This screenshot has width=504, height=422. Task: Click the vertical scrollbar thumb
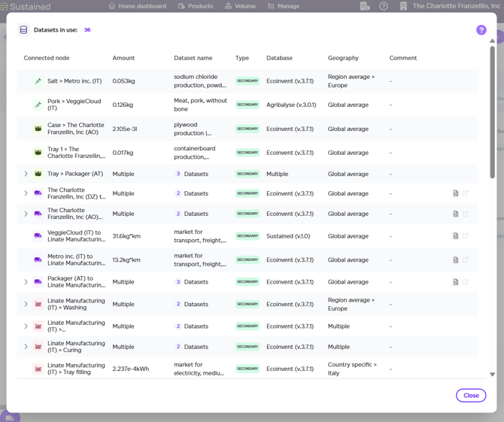point(492,112)
